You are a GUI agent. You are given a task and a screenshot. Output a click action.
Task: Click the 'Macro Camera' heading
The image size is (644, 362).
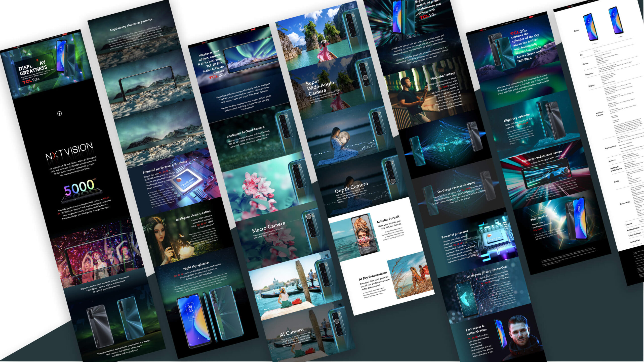268,227
